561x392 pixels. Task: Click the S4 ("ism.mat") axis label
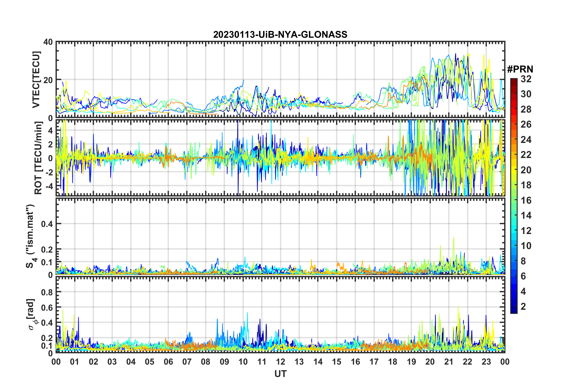click(x=31, y=236)
